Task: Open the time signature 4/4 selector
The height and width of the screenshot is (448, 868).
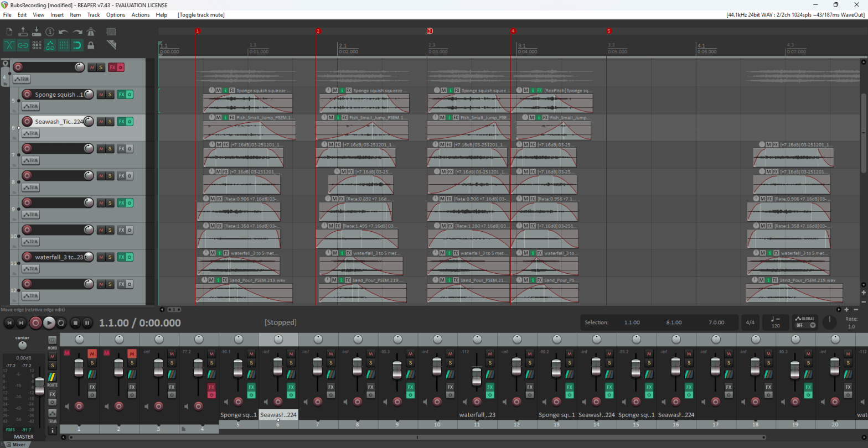Action: (750, 322)
